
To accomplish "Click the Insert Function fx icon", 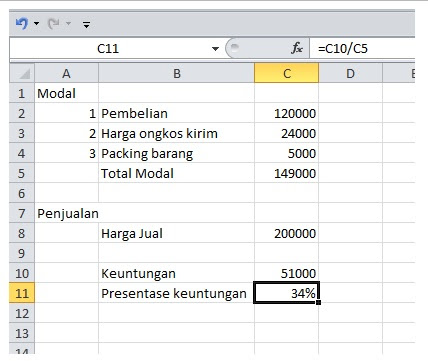I will [297, 49].
